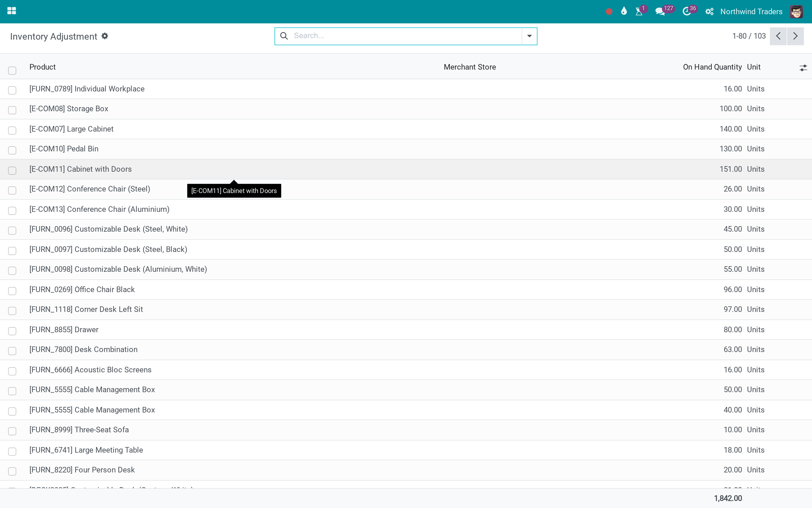Open the [E-COM10] Pedal Bin row
812x508 pixels.
[x=406, y=149]
